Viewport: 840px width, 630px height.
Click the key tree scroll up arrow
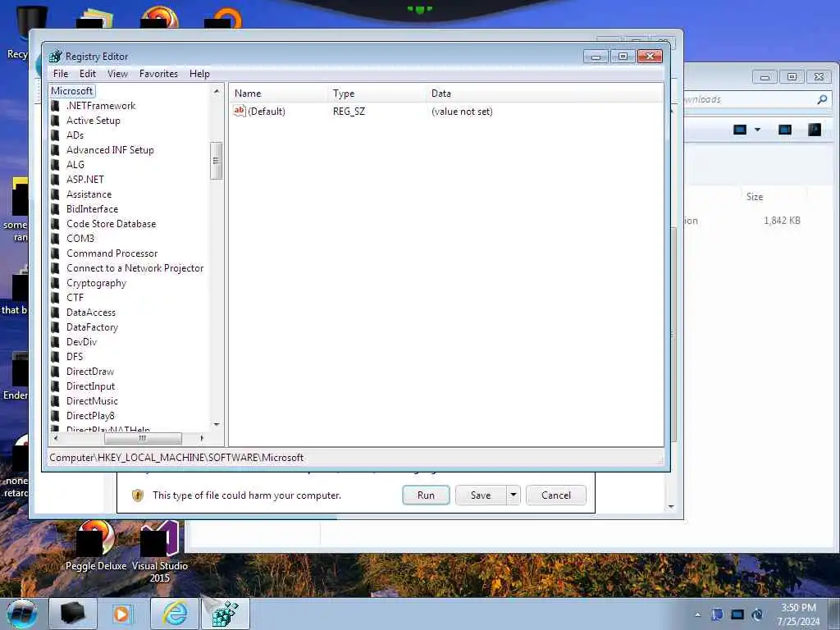217,92
